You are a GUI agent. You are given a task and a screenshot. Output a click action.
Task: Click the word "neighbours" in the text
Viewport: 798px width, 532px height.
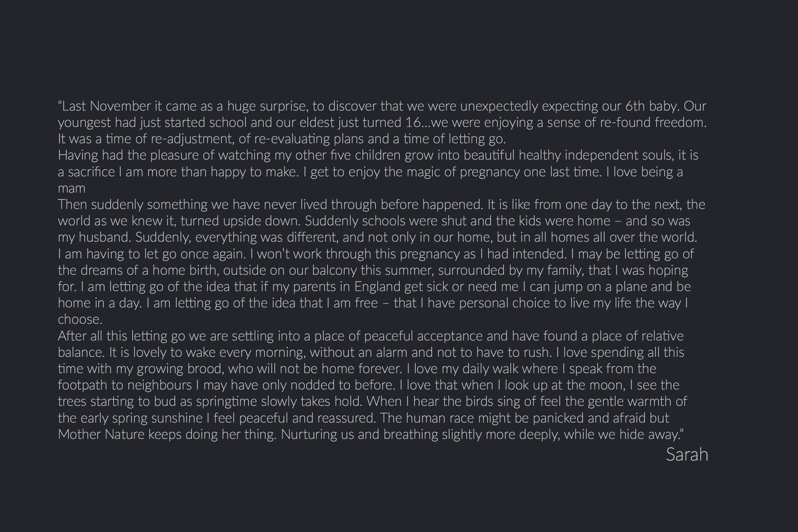click(159, 385)
